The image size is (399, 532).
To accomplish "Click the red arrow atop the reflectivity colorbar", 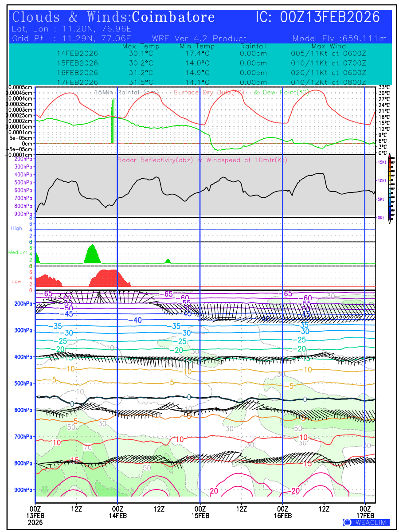I will point(390,156).
